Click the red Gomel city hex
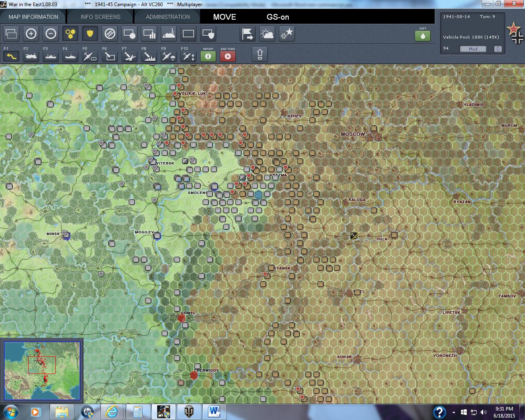 182,318
